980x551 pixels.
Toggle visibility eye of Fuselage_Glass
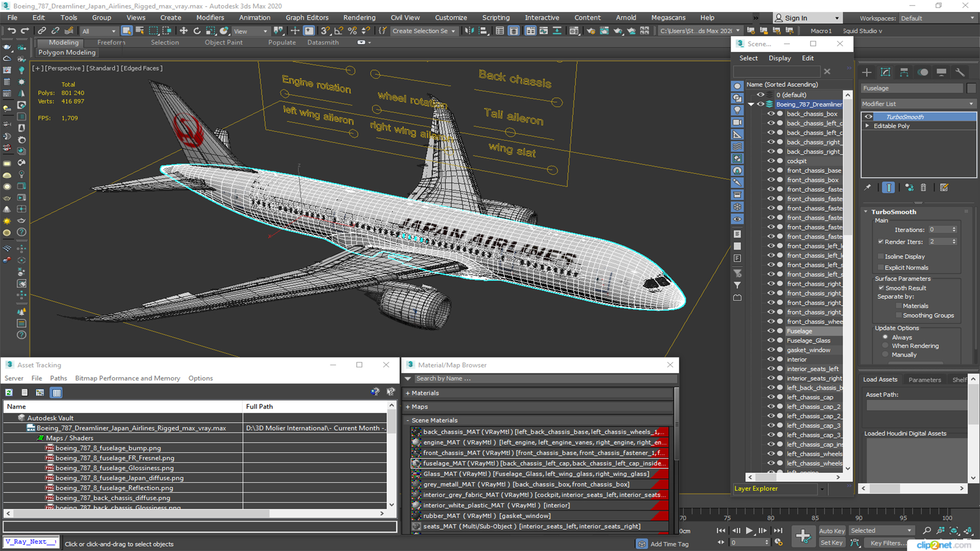coord(771,341)
